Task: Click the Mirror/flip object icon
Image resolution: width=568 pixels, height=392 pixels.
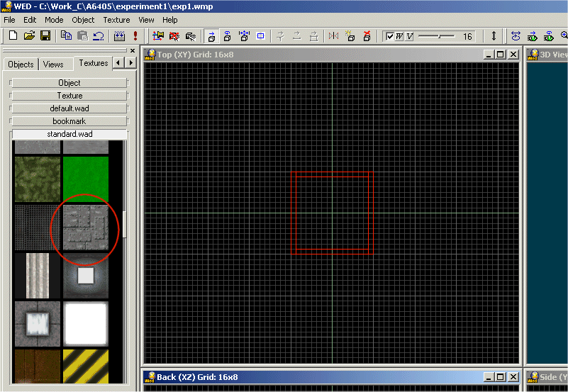Action: [333, 36]
